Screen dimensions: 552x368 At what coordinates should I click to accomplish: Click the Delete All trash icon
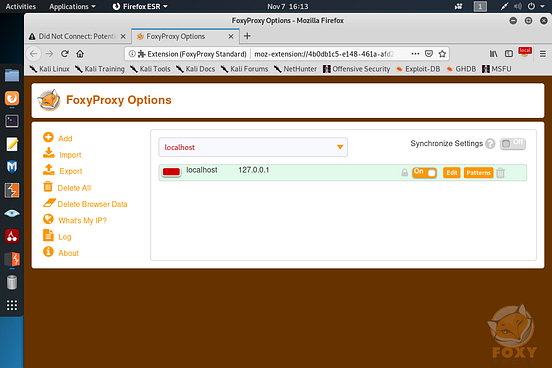(48, 186)
